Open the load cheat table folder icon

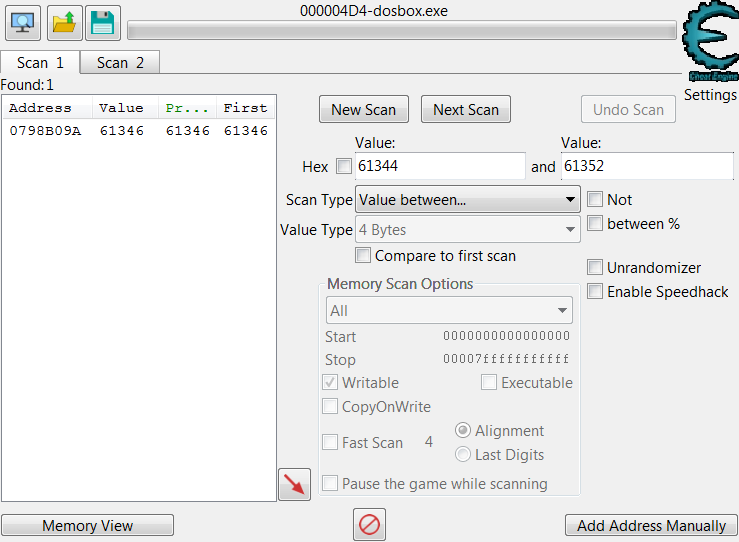(63, 22)
